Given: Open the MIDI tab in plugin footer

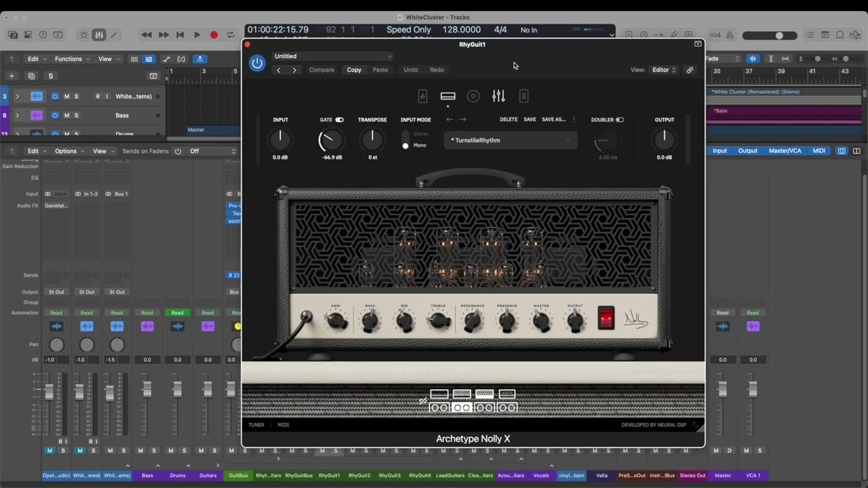Looking at the screenshot, I should pyautogui.click(x=283, y=425).
